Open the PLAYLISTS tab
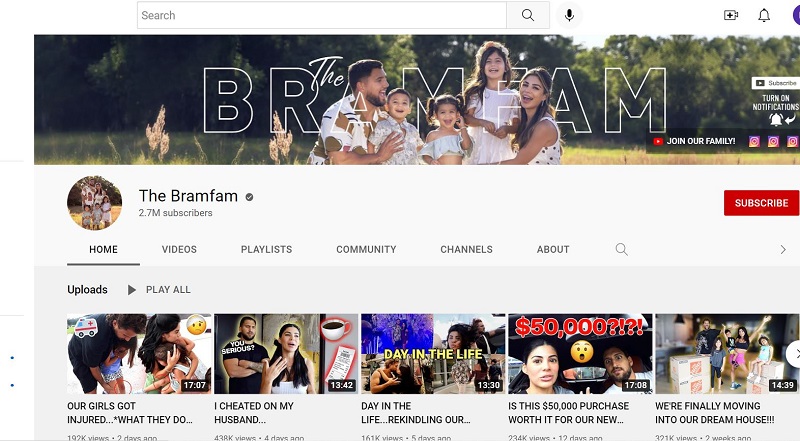The image size is (800, 441). (266, 250)
